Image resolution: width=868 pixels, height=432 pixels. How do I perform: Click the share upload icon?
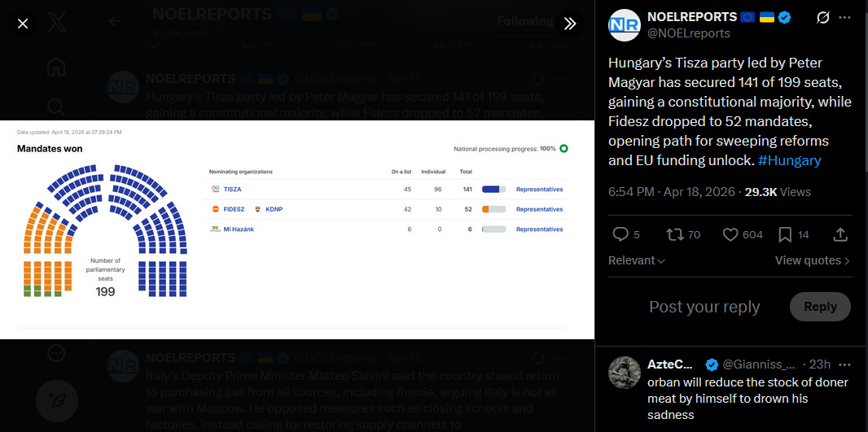point(840,234)
